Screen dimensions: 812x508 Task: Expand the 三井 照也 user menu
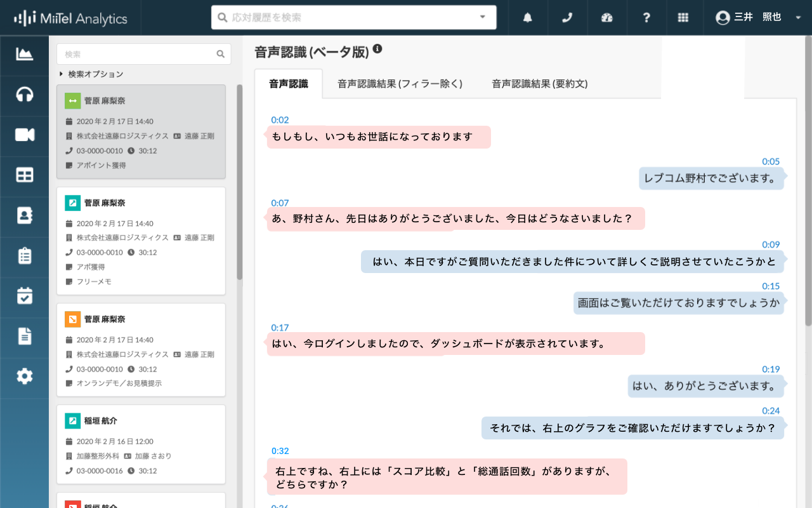click(x=797, y=18)
